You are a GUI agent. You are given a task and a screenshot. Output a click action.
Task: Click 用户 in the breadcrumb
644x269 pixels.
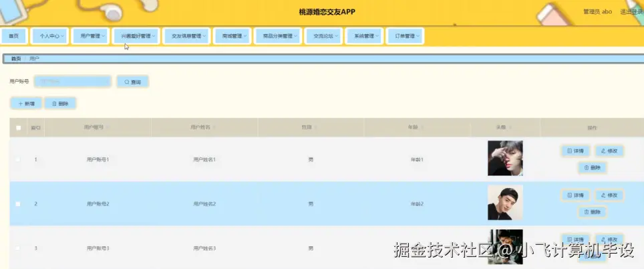35,59
